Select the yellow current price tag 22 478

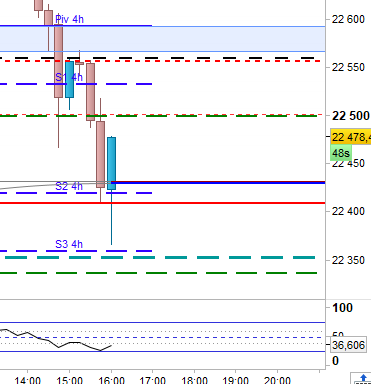click(x=351, y=137)
